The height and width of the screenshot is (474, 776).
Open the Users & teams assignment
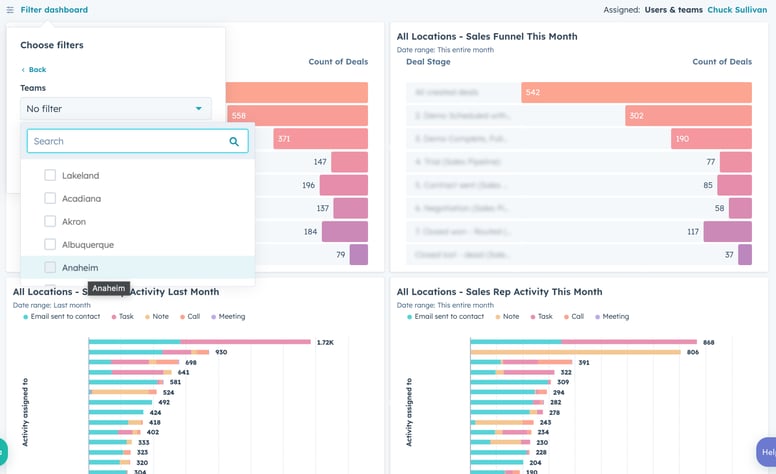pos(674,10)
